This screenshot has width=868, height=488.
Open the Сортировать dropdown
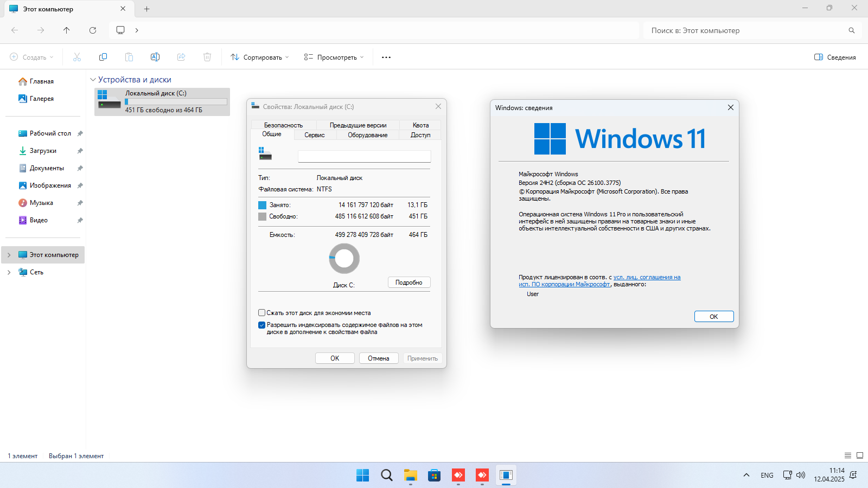(260, 57)
